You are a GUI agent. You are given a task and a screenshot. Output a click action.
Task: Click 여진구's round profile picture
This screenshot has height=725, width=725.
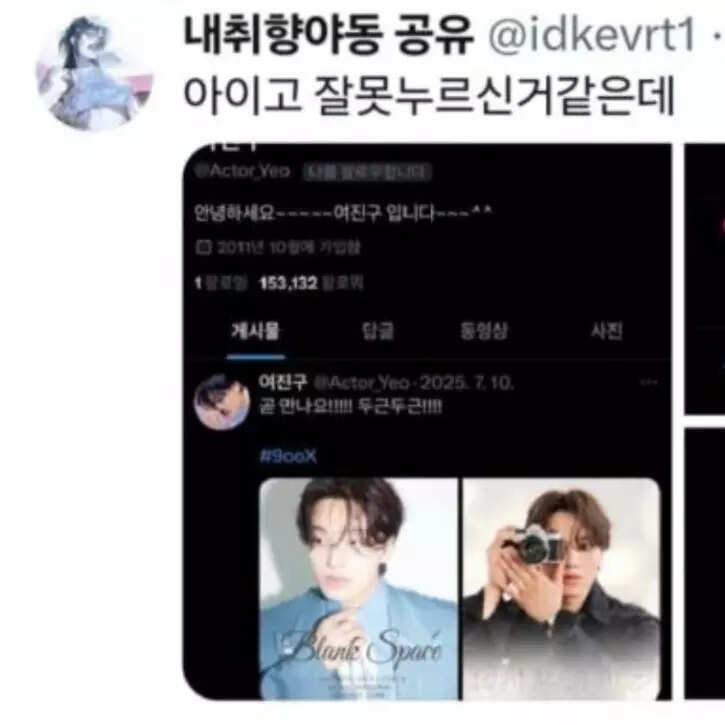[221, 402]
